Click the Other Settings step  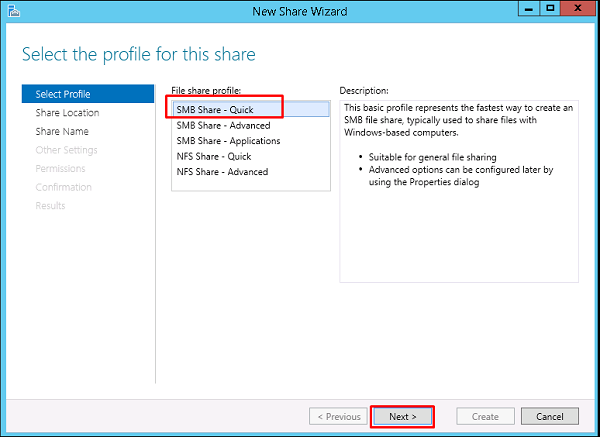[66, 150]
